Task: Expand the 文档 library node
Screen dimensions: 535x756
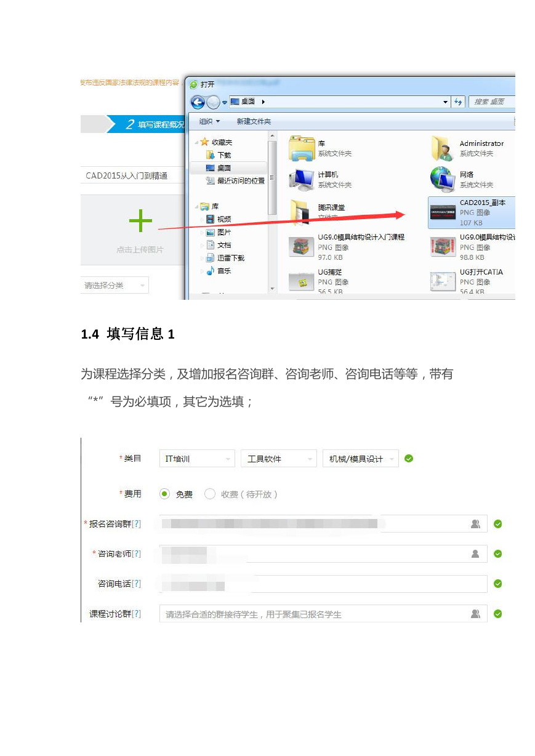Action: (x=202, y=245)
